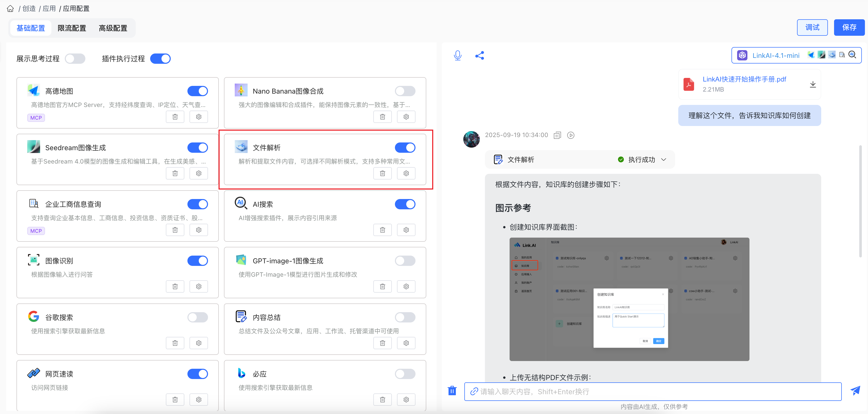Image resolution: width=868 pixels, height=414 pixels.
Task: Delete the 图像识别 plugin
Action: 175,286
